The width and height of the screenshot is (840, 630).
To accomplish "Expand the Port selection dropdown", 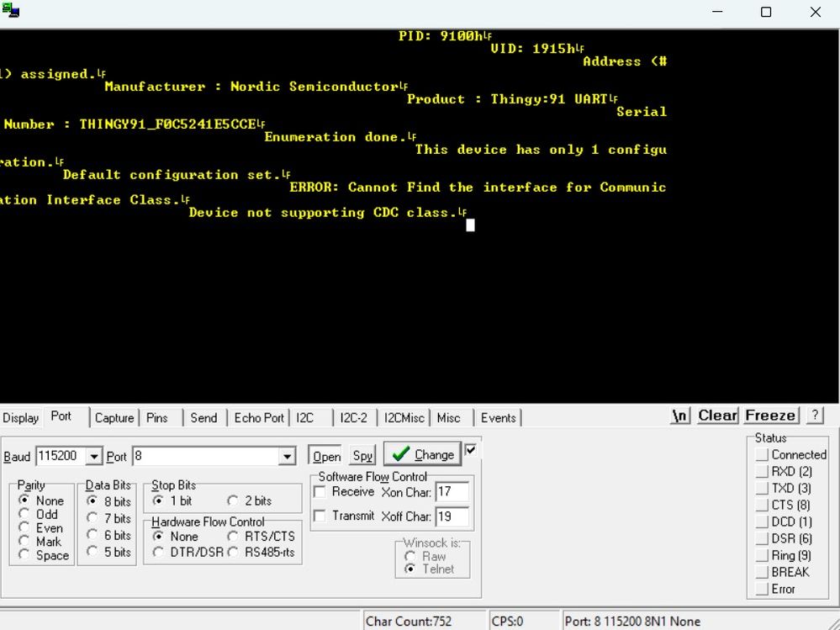I will click(x=286, y=456).
